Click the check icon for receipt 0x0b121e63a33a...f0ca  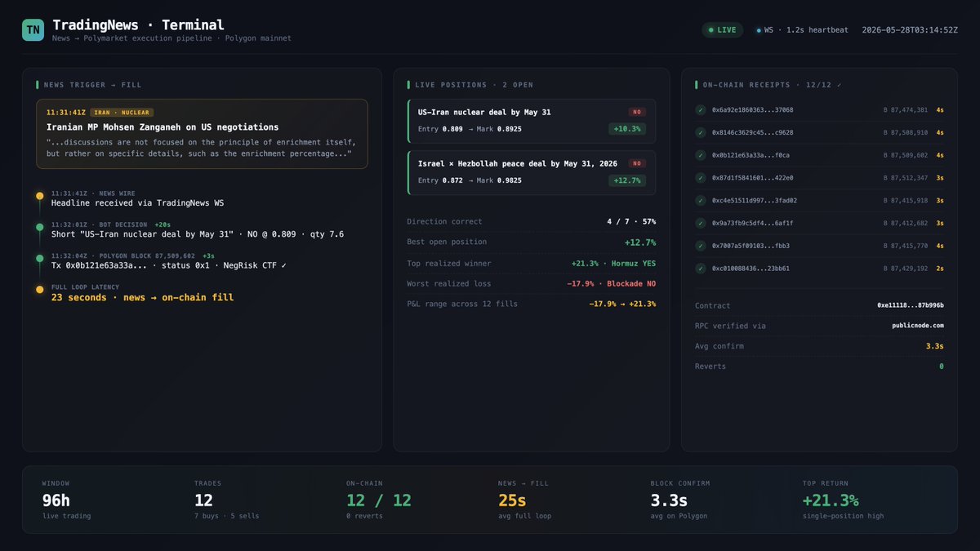point(701,155)
